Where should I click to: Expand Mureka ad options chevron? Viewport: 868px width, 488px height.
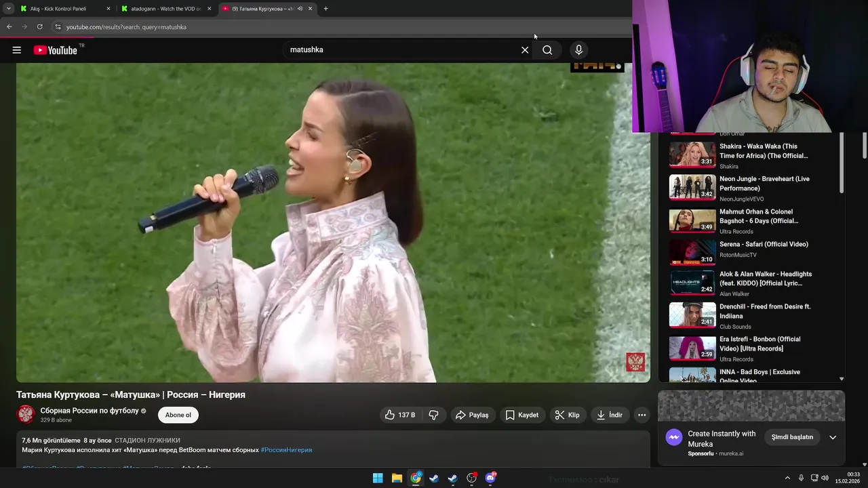[833, 437]
